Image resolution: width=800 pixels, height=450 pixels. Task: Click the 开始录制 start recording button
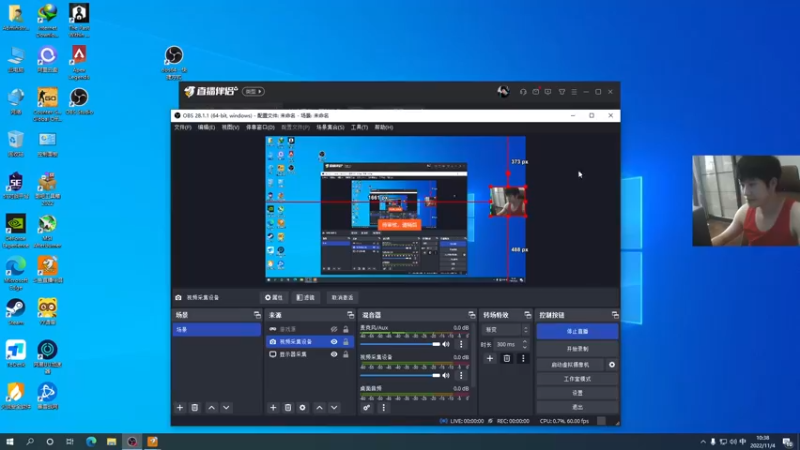(577, 349)
